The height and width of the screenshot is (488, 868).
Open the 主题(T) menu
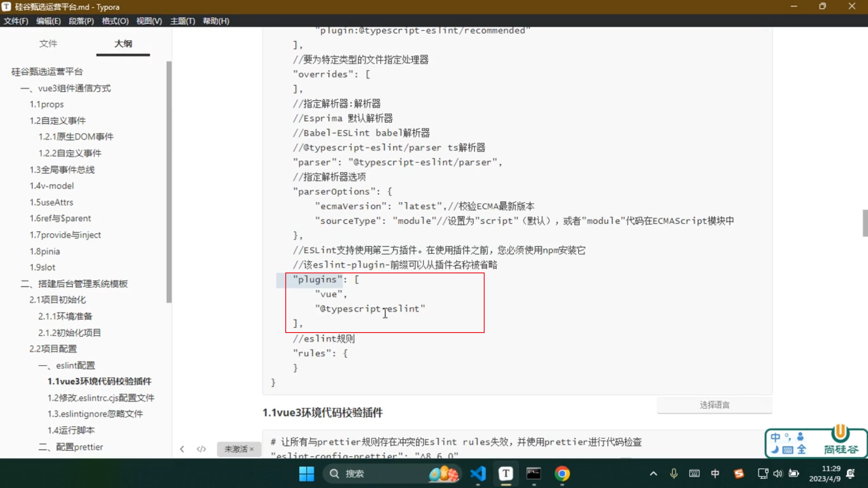pos(183,21)
